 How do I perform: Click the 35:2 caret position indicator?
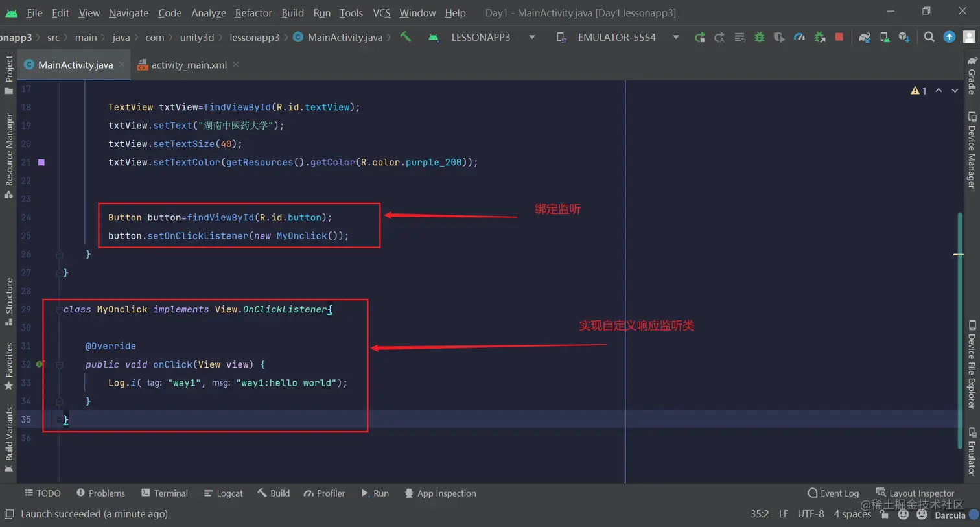point(760,514)
